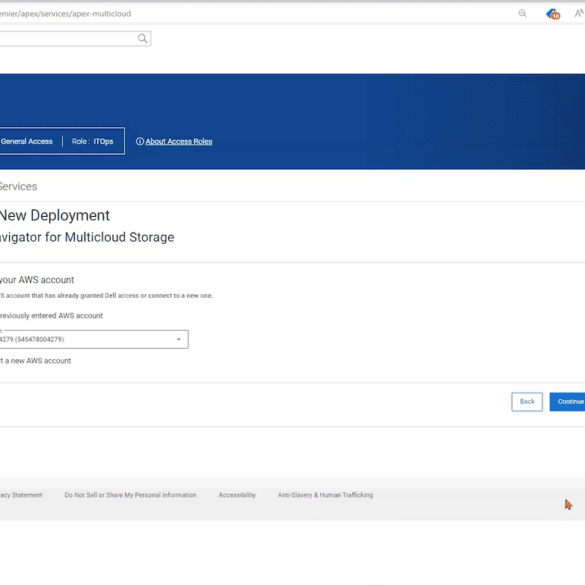Open the cloud extension icon with badge
Viewport: 585px width, 585px height.
click(x=553, y=15)
